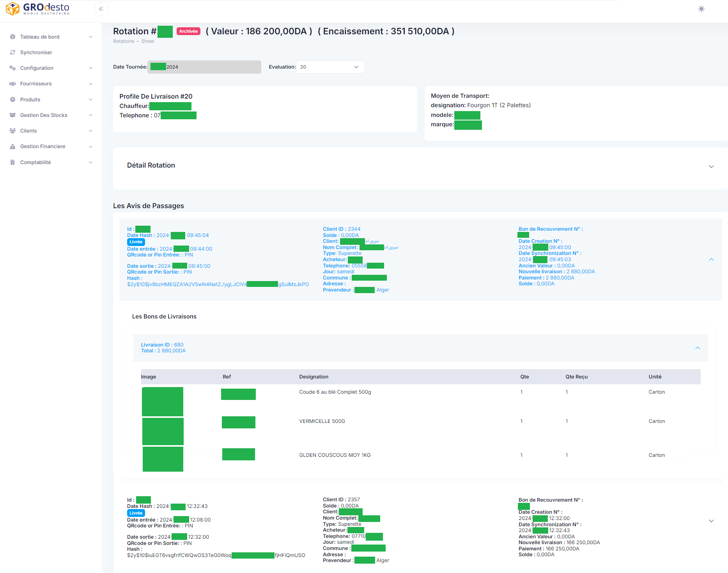Image resolution: width=728 pixels, height=573 pixels.
Task: Expand Fournisseurs chevron arrow
Action: click(90, 84)
